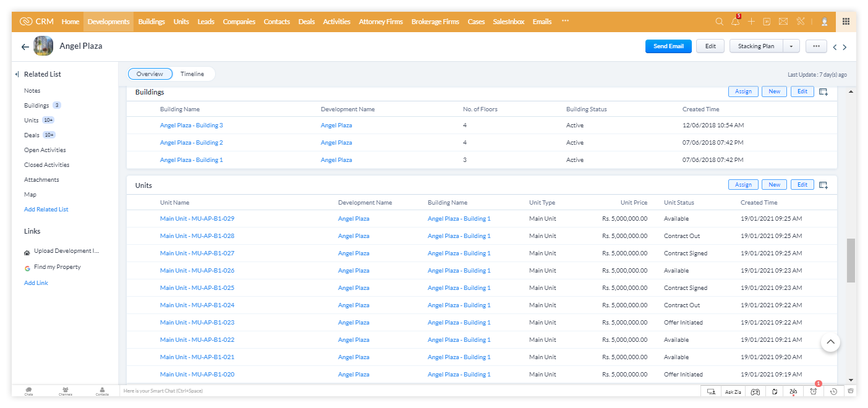Open the Attorney Firms module tab
This screenshot has height=408, width=868.
point(381,22)
